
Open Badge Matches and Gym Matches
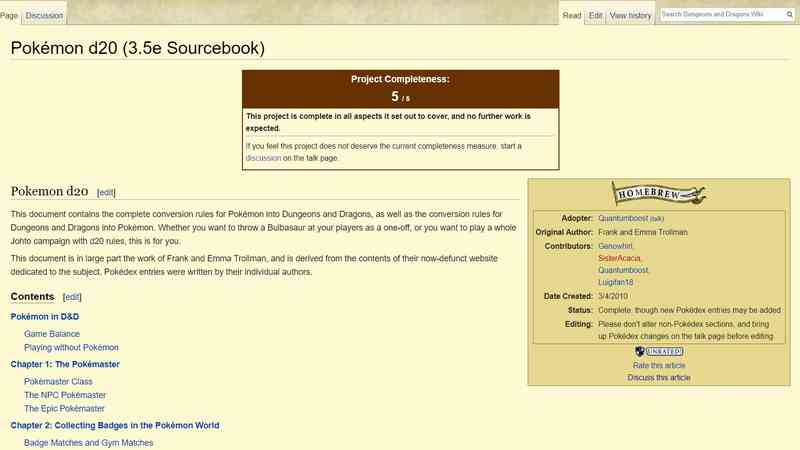click(x=88, y=442)
